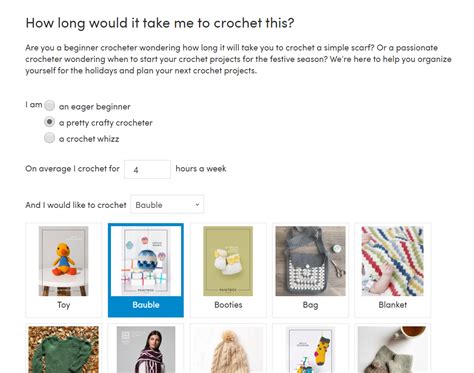
Task: Click the "Bag" label under the image
Action: (x=310, y=305)
